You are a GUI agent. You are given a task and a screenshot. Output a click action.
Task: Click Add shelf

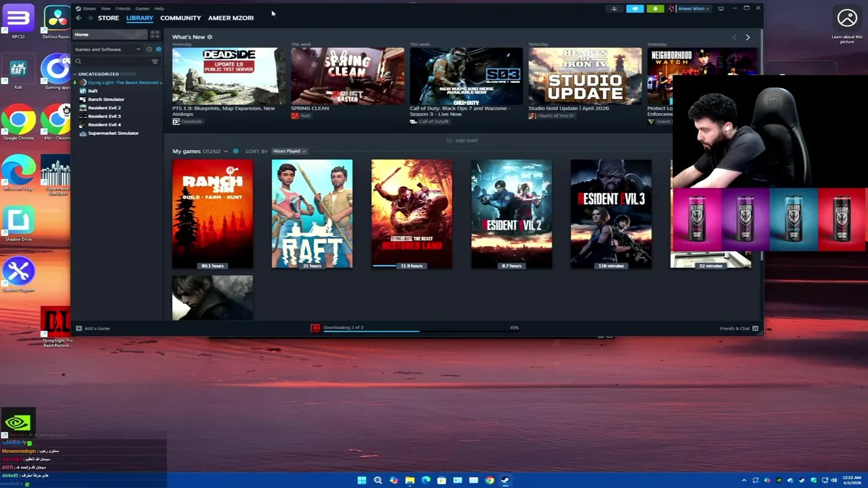(462, 140)
